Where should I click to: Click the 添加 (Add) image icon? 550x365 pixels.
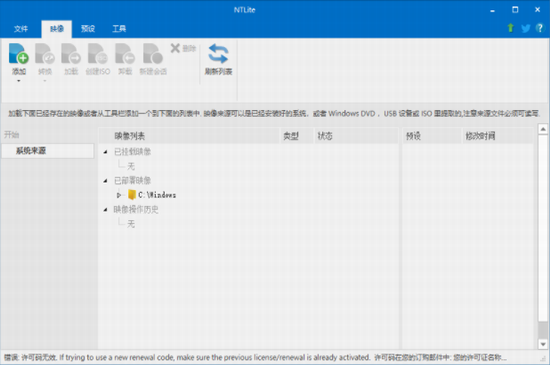coord(19,54)
